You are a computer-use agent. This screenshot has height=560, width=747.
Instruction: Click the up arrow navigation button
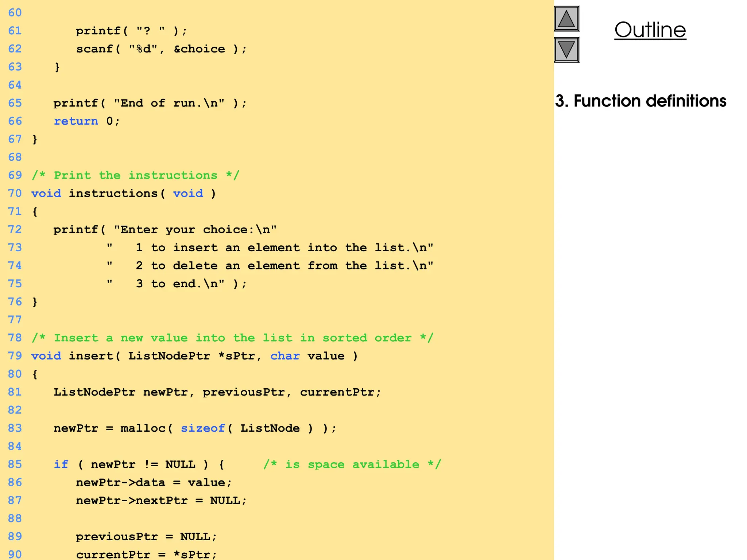tap(566, 19)
